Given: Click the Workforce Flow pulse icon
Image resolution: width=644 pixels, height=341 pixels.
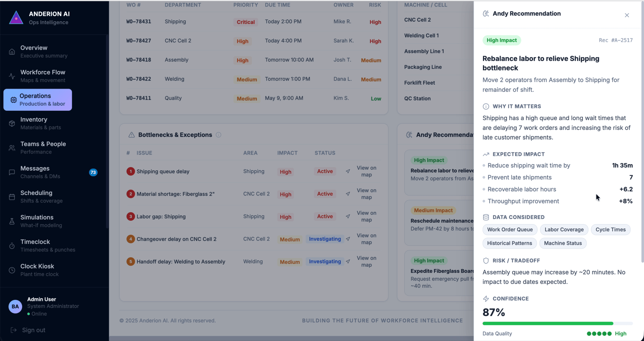Looking at the screenshot, I should [x=12, y=76].
